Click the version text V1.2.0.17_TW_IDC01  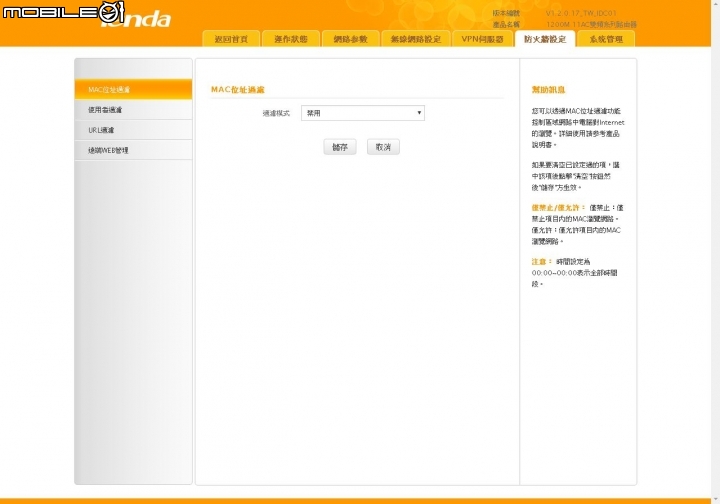click(x=581, y=13)
